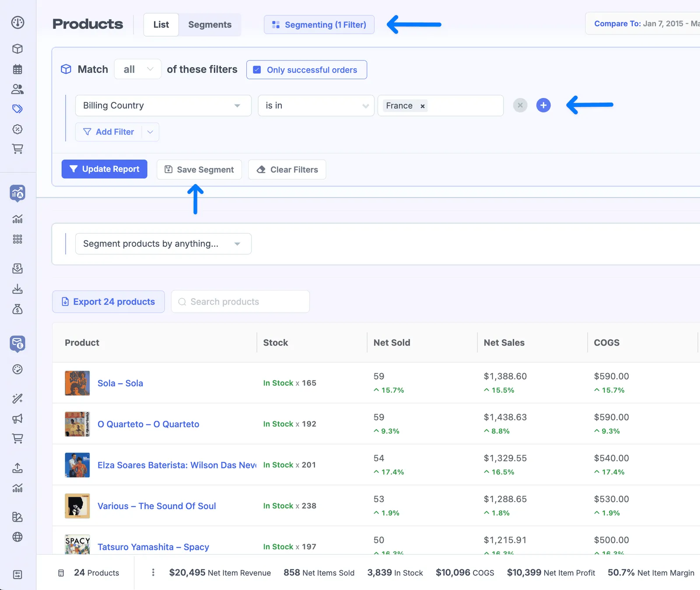Switch to the List tab
This screenshot has width=700, height=590.
(161, 24)
